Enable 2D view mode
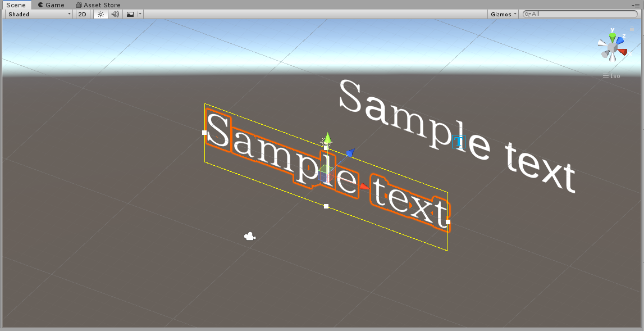This screenshot has height=331, width=644. pos(82,14)
